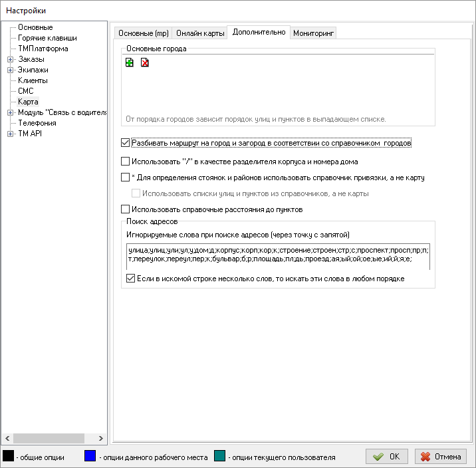
Task: Enable using "/" as building number separator
Action: pos(126,162)
